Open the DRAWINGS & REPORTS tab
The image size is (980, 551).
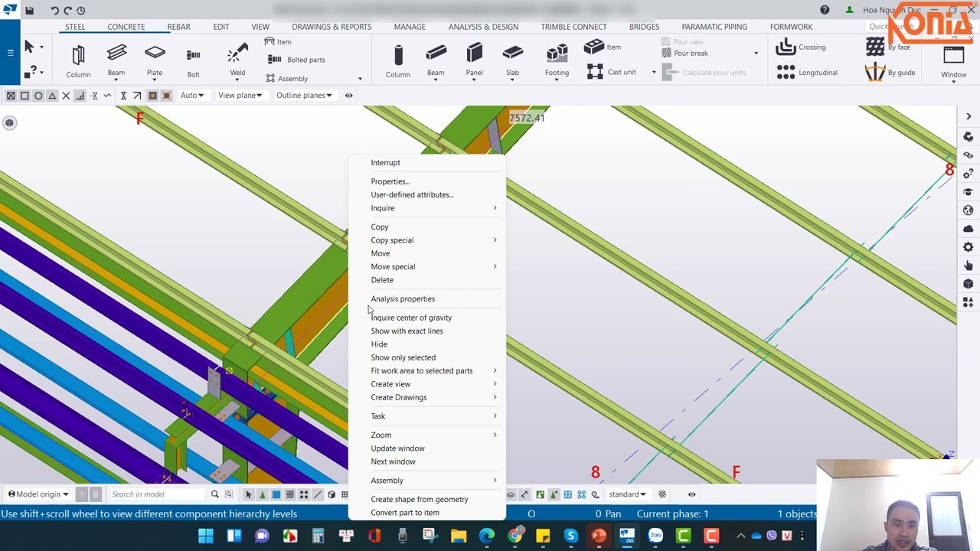point(332,27)
